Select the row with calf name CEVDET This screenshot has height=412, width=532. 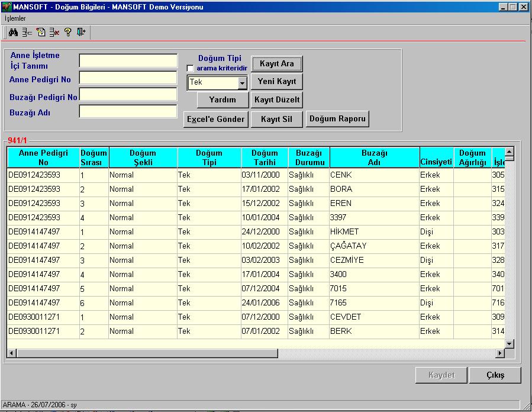(256, 317)
